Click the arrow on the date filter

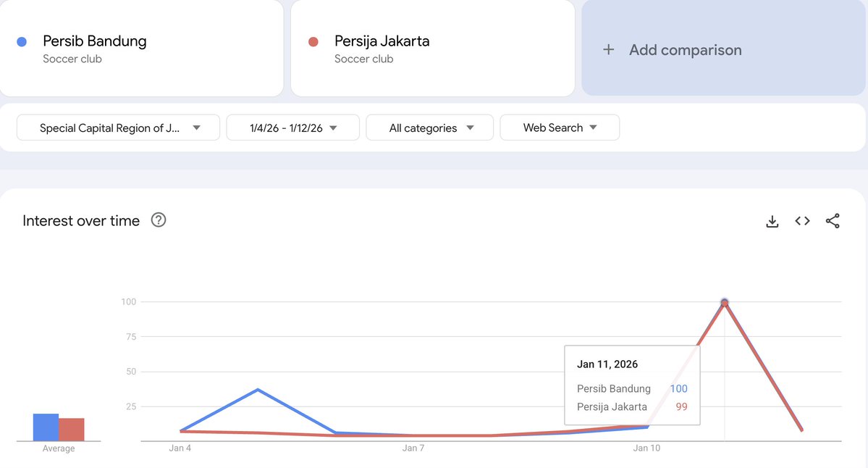point(333,128)
